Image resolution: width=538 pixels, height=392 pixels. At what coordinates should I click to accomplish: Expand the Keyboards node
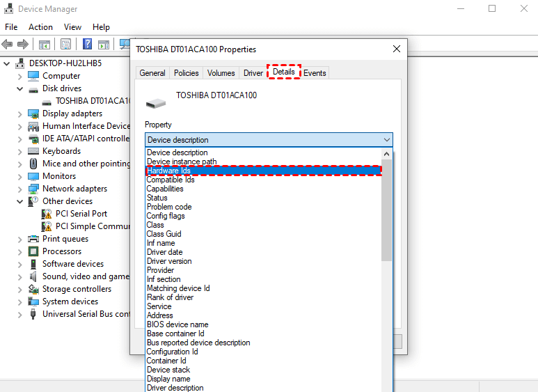click(x=20, y=151)
